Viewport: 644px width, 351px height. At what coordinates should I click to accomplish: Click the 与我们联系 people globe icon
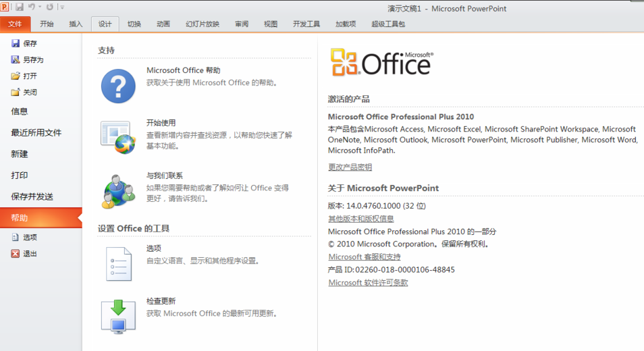(118, 191)
